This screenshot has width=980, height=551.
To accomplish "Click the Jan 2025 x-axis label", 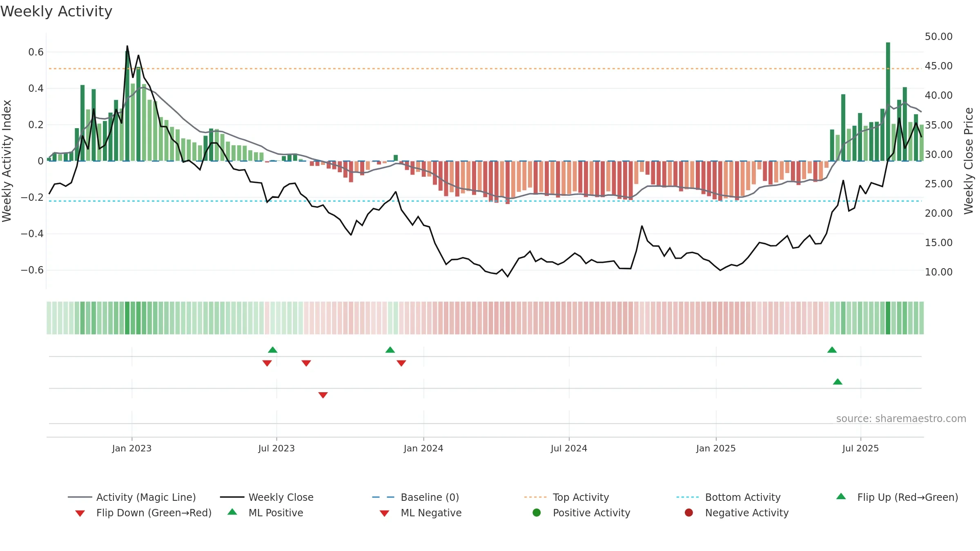I will coord(716,448).
